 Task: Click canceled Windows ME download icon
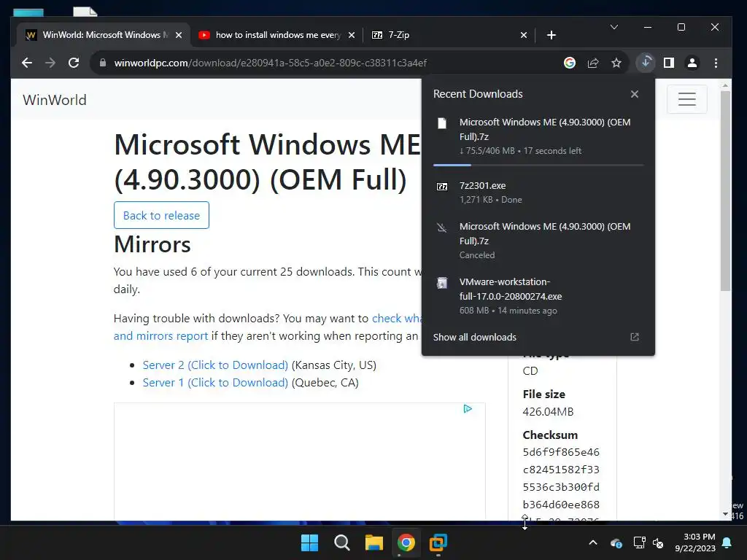click(x=442, y=227)
